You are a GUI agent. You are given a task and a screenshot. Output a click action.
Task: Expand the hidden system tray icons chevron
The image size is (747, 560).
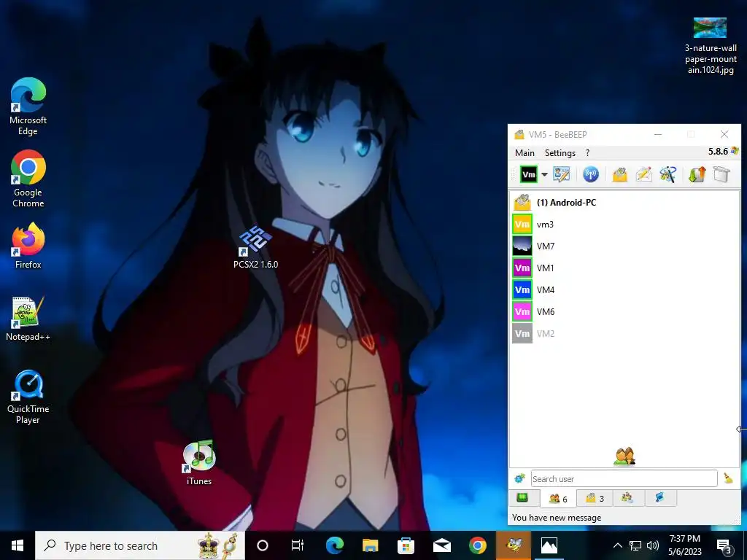[617, 545]
